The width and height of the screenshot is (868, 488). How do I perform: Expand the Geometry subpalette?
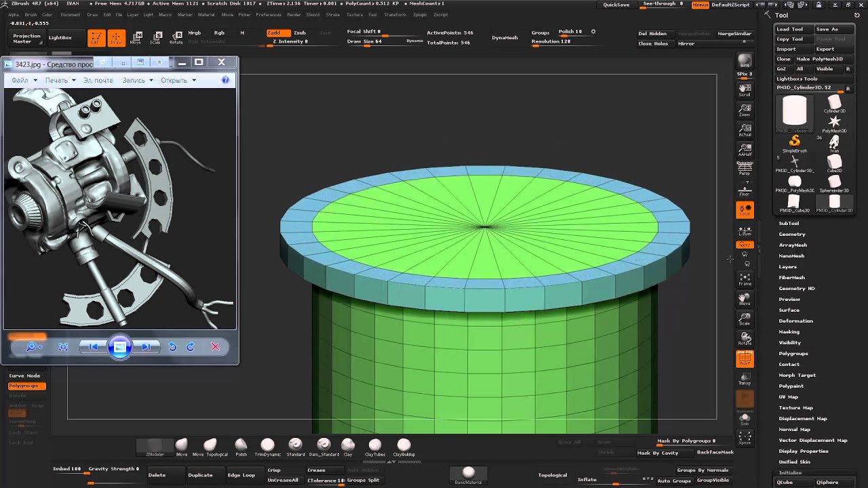tap(792, 234)
